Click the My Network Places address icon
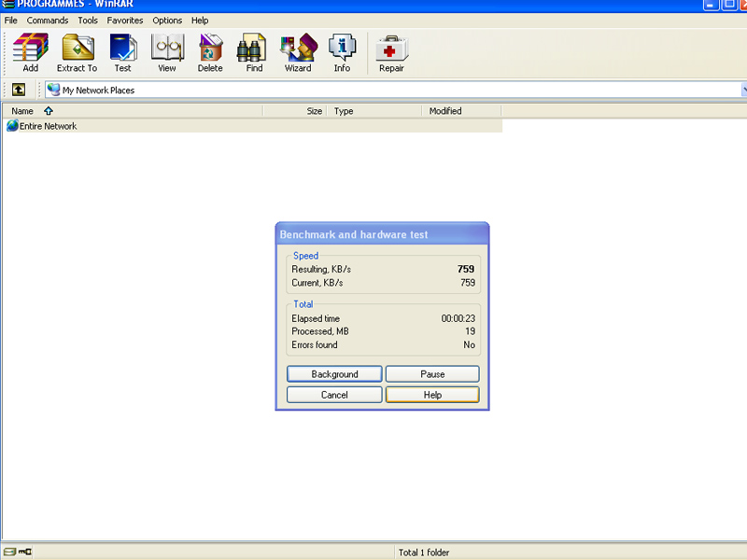Viewport: 747px width, 560px height. (x=53, y=90)
